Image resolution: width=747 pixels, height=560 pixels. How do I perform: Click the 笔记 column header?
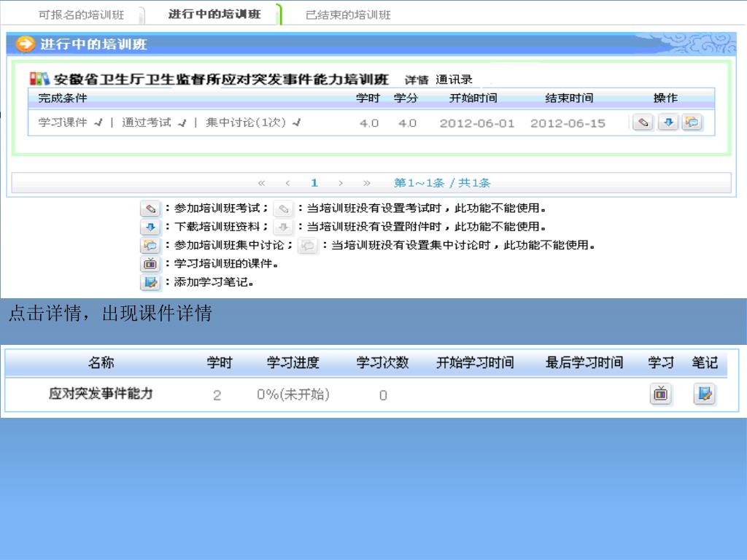[x=705, y=363]
